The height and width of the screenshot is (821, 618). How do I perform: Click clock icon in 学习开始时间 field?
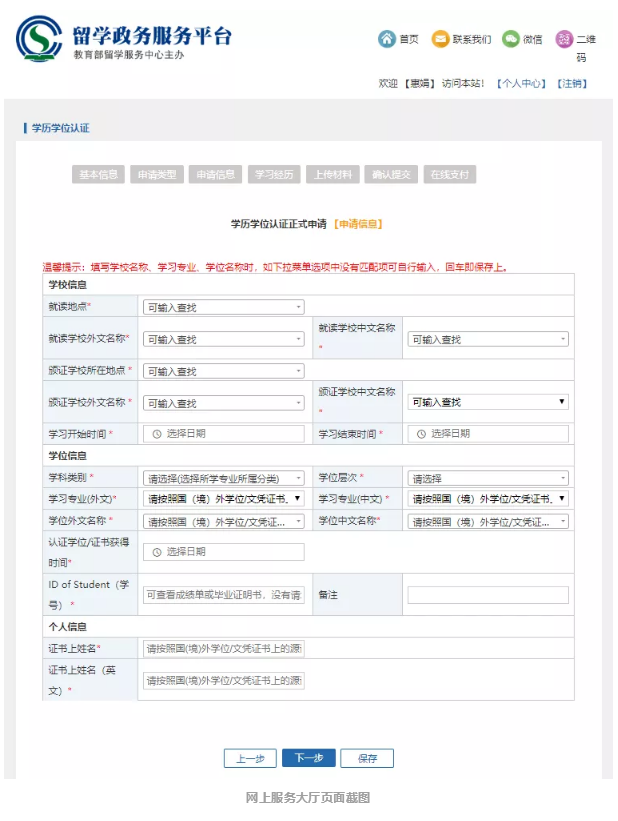coord(156,434)
